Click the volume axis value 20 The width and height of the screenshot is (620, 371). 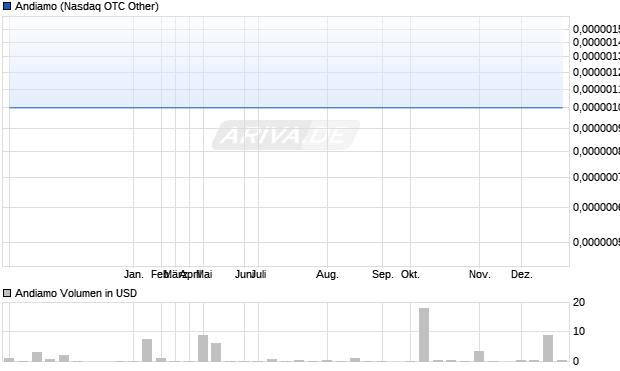pos(579,302)
